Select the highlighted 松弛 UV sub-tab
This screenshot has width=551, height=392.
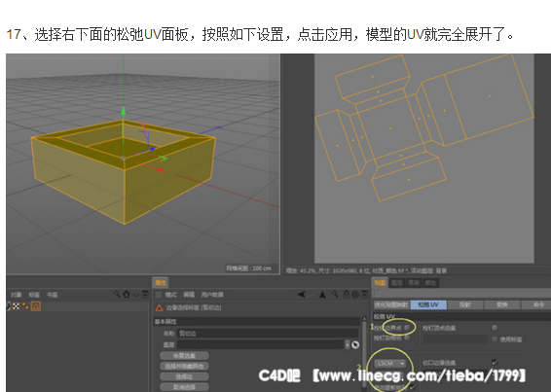pos(428,304)
